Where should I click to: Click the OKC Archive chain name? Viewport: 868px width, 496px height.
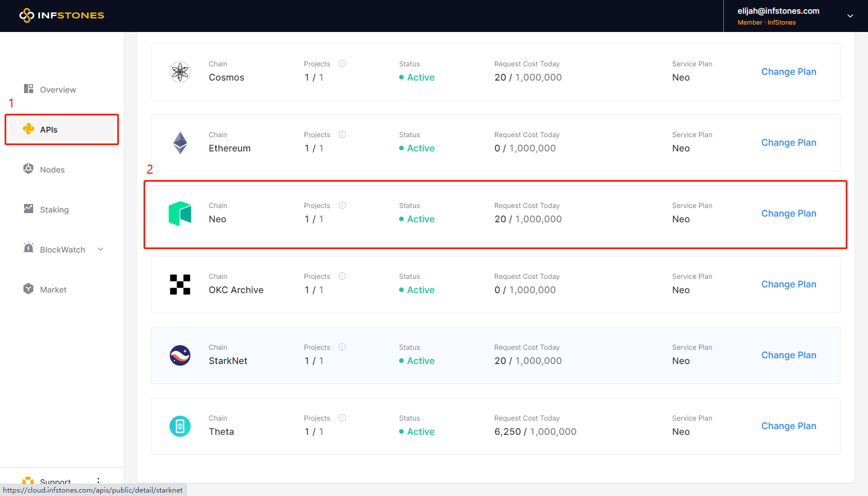tap(236, 290)
